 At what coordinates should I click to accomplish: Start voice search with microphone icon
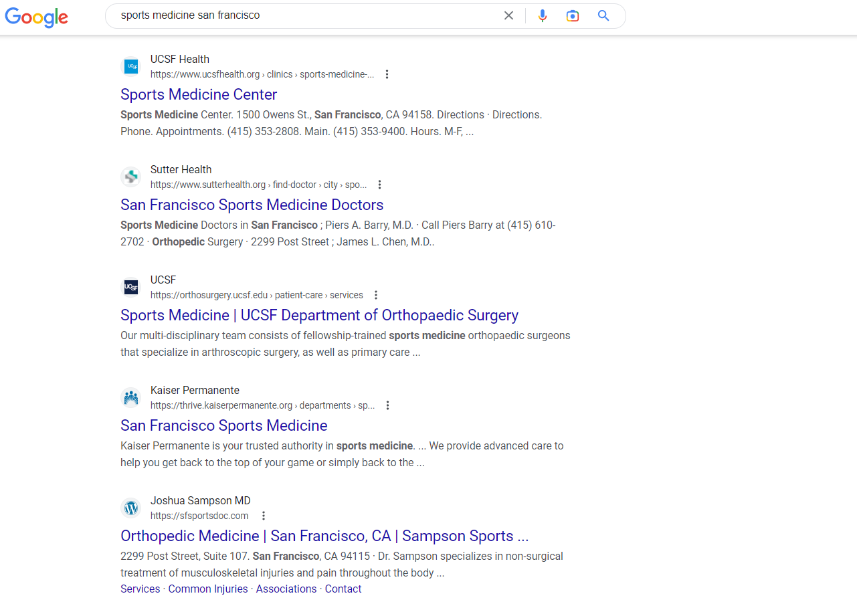click(x=543, y=15)
